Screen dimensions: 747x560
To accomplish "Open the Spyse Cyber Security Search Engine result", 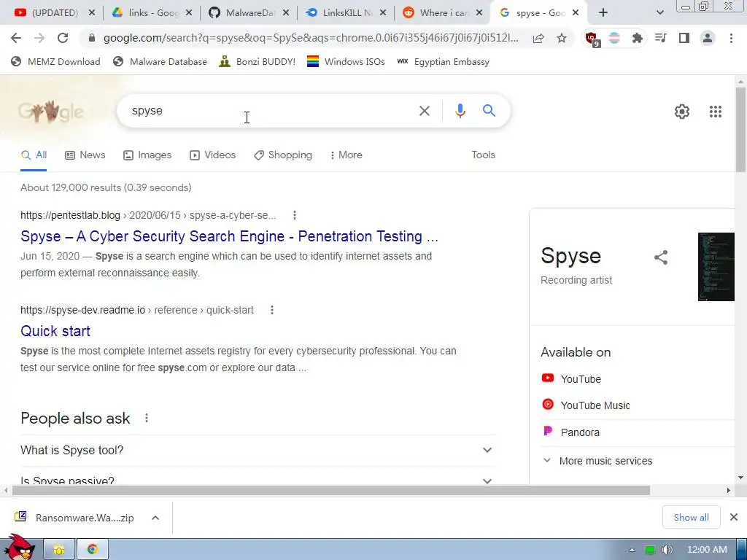I will (x=229, y=236).
